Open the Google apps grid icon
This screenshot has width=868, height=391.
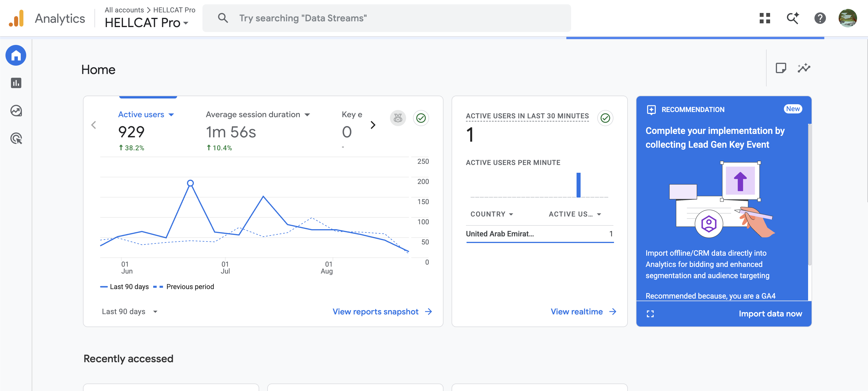coord(765,18)
